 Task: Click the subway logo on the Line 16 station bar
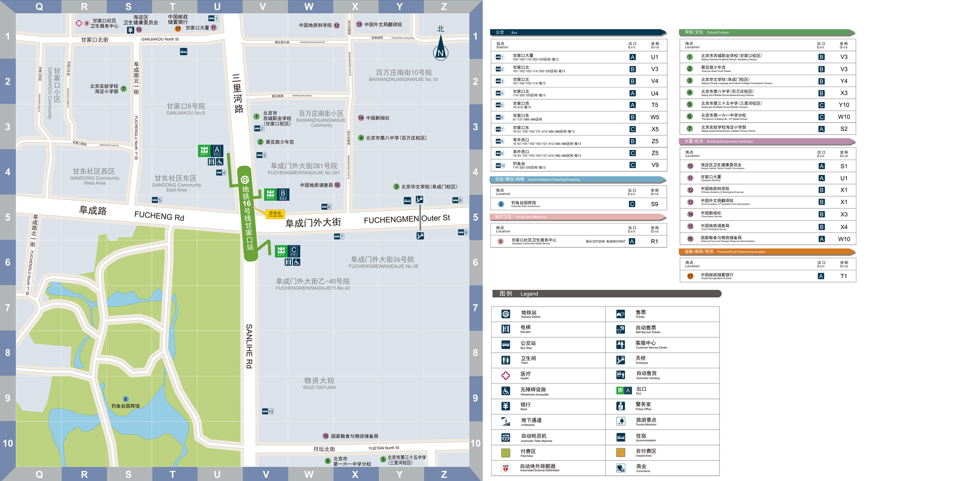pos(245,180)
